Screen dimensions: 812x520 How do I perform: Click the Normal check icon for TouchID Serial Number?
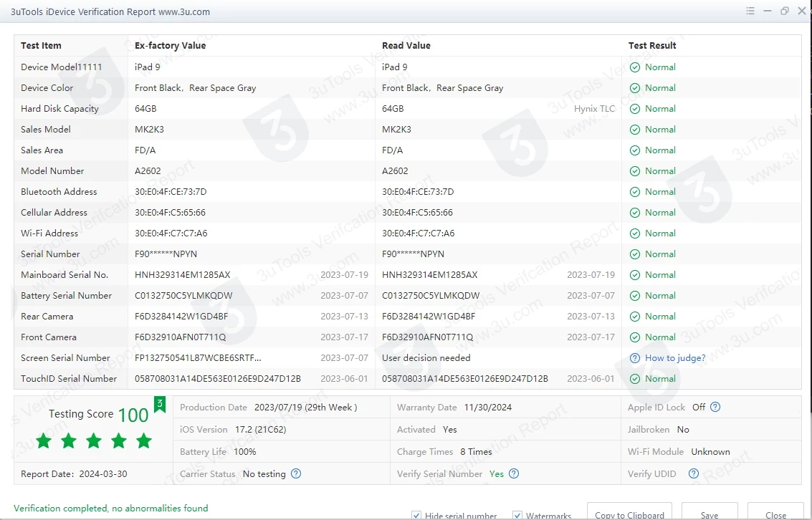click(634, 379)
